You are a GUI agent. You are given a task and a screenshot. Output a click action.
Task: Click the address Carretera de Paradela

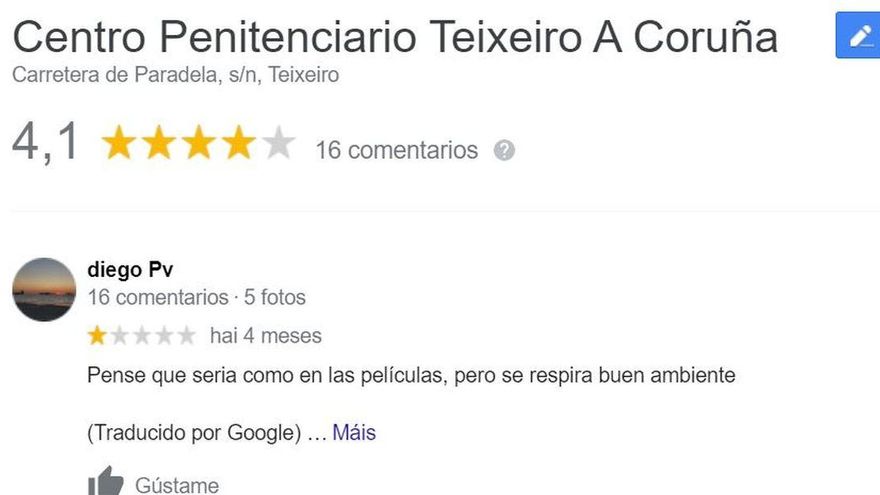tap(175, 75)
